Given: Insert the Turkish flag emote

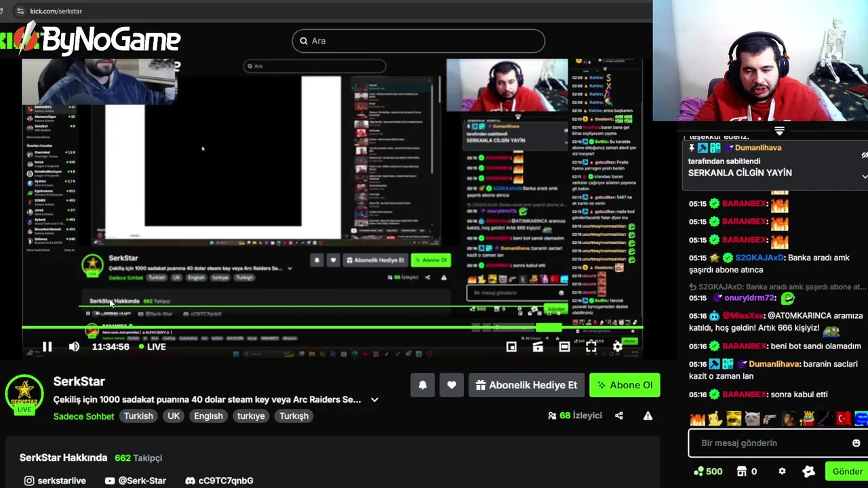Looking at the screenshot, I should pyautogui.click(x=843, y=419).
